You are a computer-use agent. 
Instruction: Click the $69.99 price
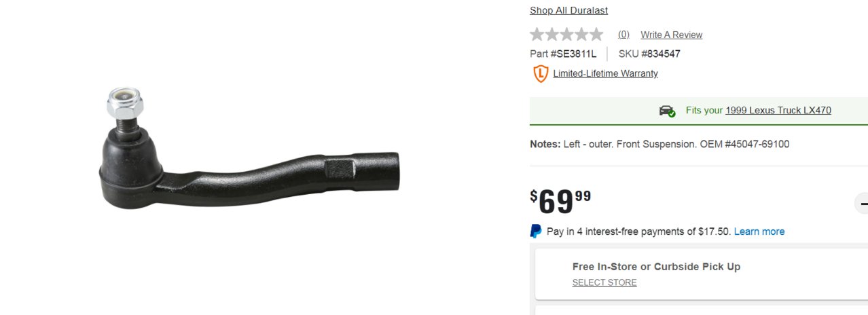coord(560,202)
